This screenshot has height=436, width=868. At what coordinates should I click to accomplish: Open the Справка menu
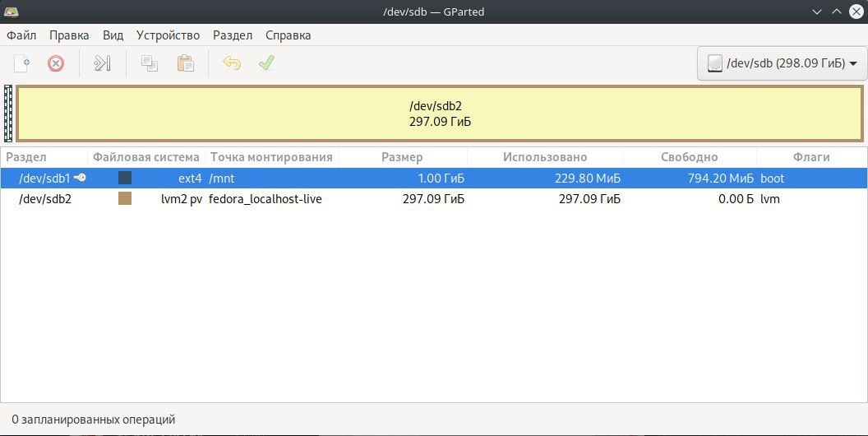click(x=288, y=35)
